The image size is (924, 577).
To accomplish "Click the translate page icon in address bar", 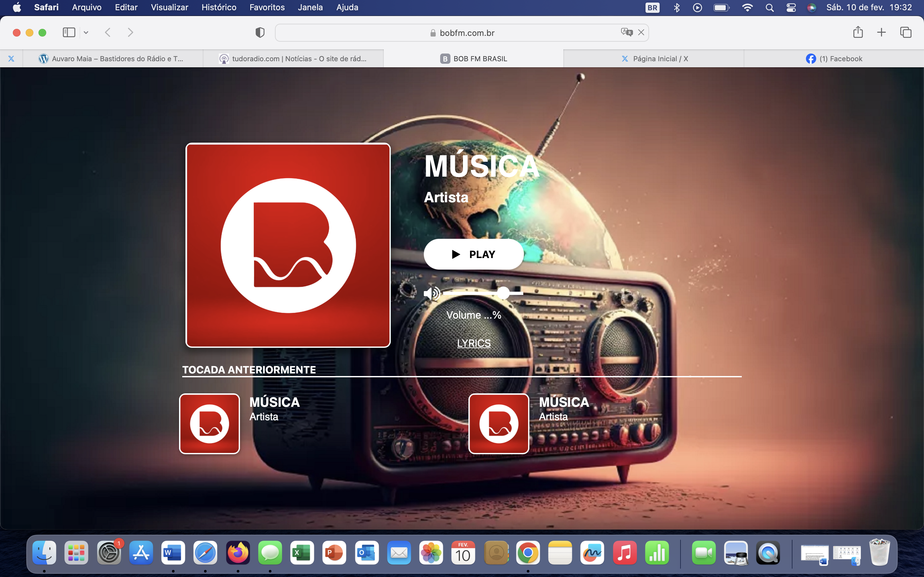I will pyautogui.click(x=626, y=32).
